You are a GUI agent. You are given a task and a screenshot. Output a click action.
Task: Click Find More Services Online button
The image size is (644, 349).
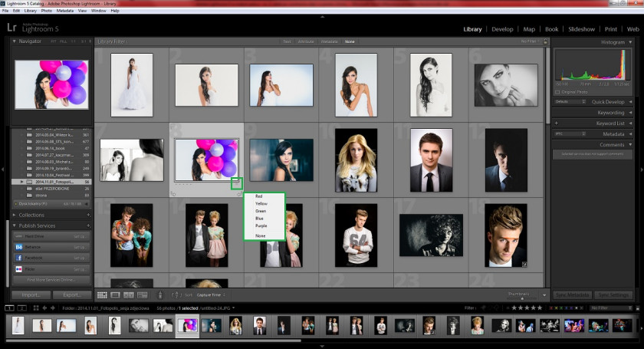[51, 280]
